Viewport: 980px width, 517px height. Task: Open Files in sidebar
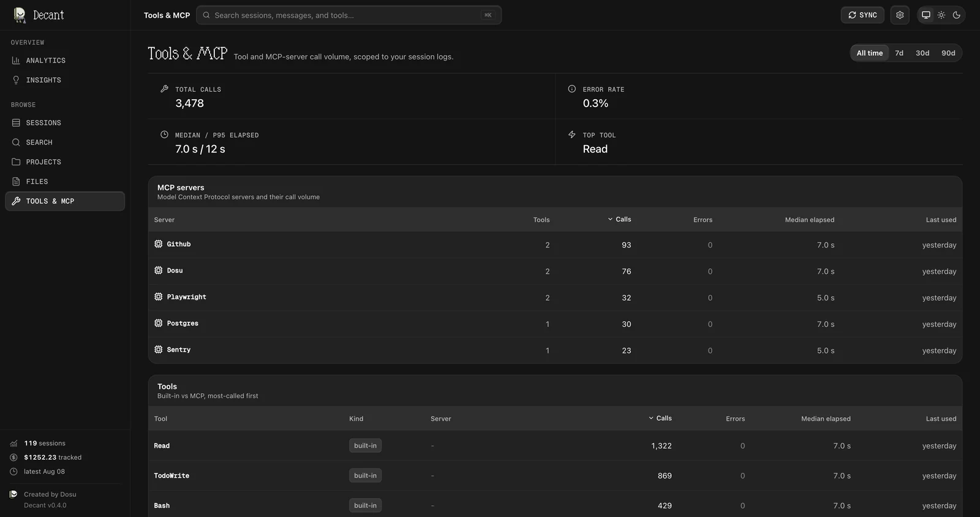coord(65,182)
